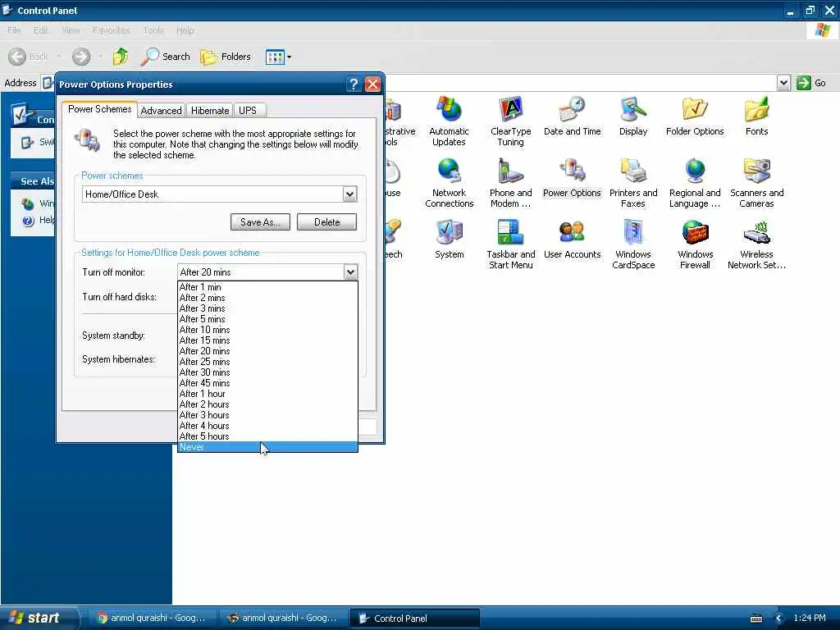Choose After 1 hour option
840x630 pixels.
267,394
